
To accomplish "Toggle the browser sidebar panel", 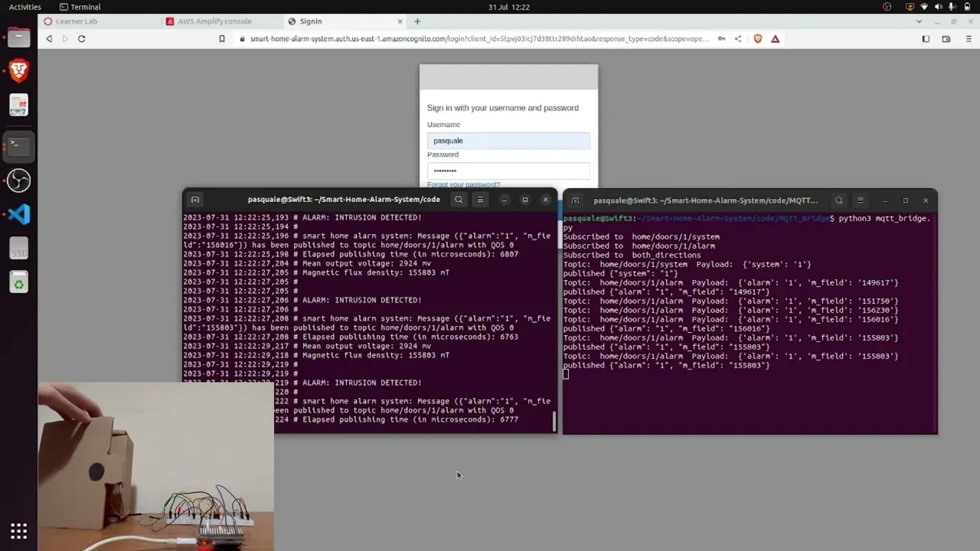I will pos(926,39).
